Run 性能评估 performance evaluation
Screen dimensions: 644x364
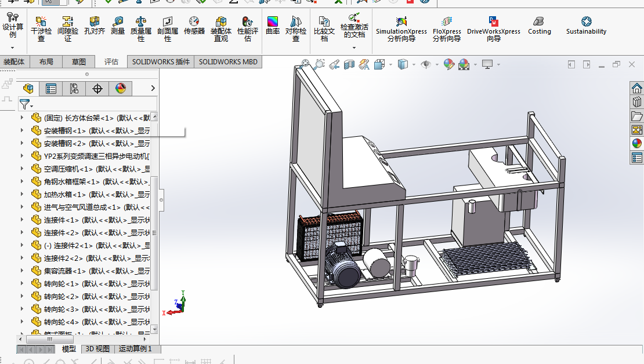[248, 29]
